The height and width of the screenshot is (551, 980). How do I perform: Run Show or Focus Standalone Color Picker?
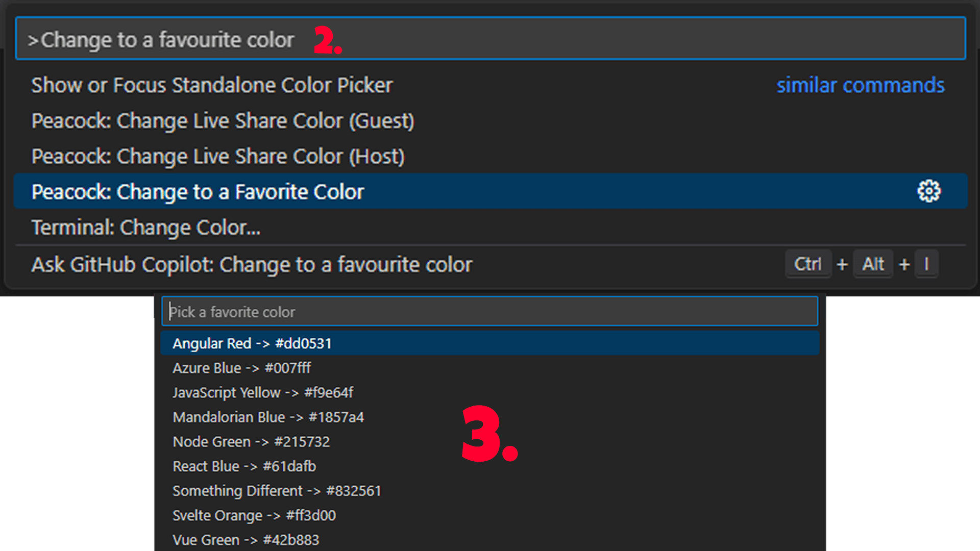[212, 85]
